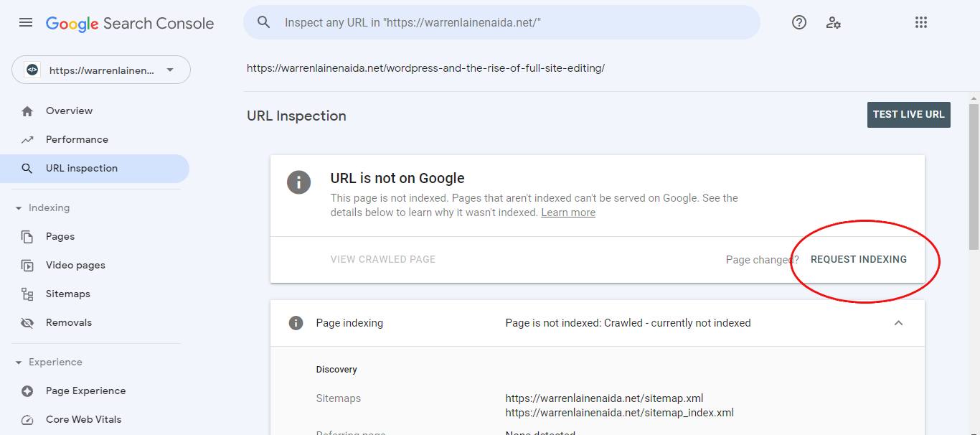Open user settings person-gear icon
980x435 pixels.
pyautogui.click(x=833, y=22)
